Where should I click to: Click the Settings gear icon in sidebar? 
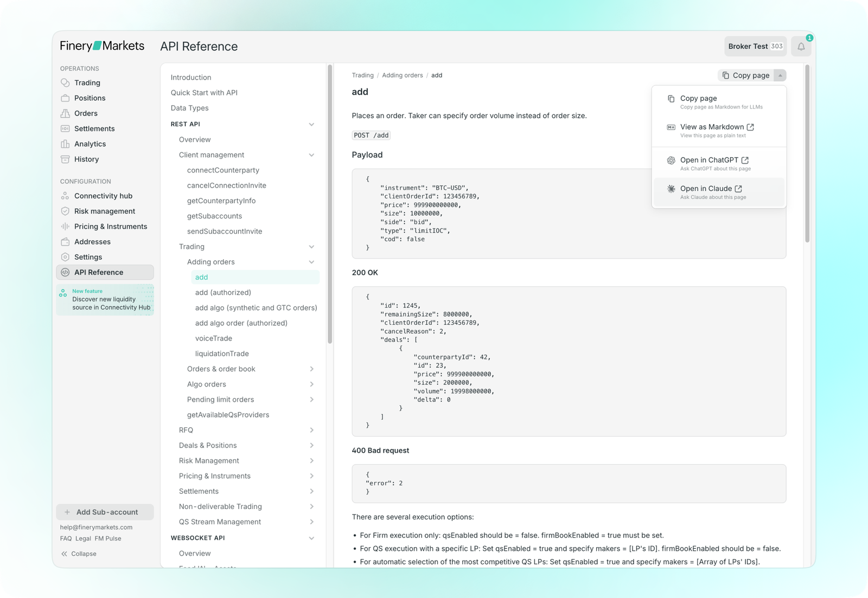coord(65,257)
